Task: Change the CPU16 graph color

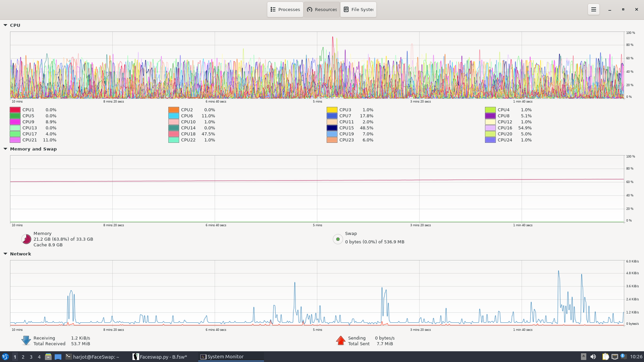Action: pos(491,128)
